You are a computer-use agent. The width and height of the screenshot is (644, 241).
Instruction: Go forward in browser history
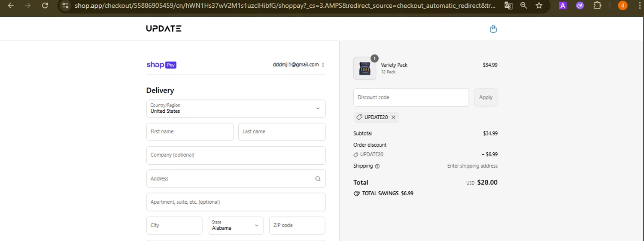(28, 6)
